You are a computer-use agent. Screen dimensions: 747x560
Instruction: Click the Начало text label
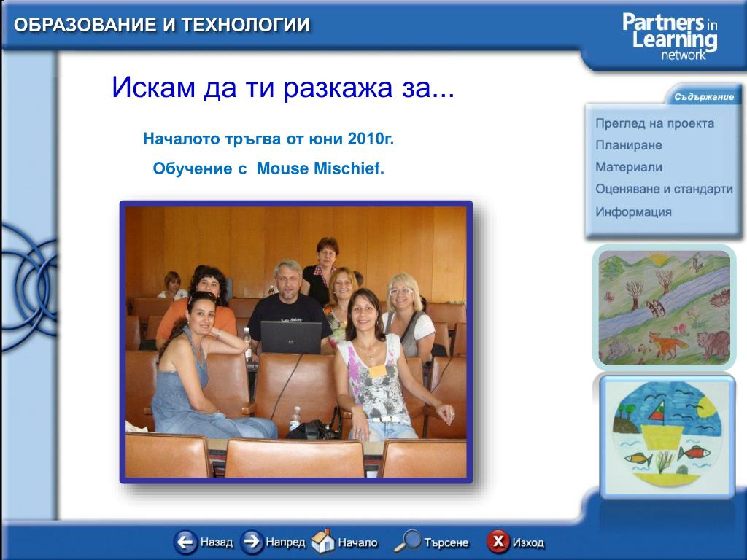tap(357, 542)
